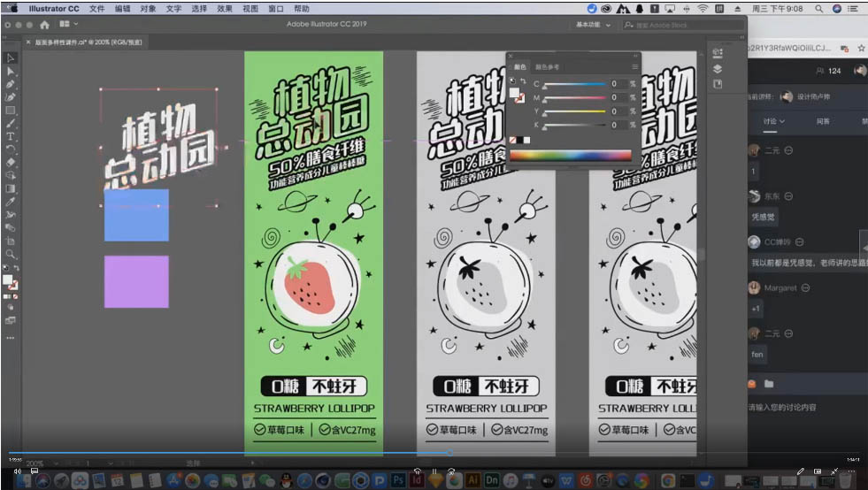Switch to the 问答 tab in chat
The width and height of the screenshot is (868, 490).
pos(823,120)
